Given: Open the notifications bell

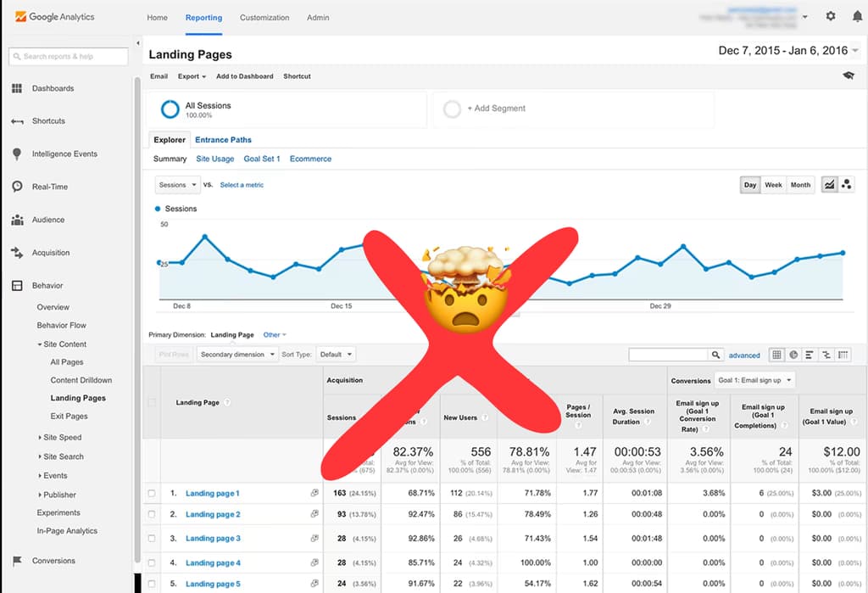Looking at the screenshot, I should click(858, 16).
